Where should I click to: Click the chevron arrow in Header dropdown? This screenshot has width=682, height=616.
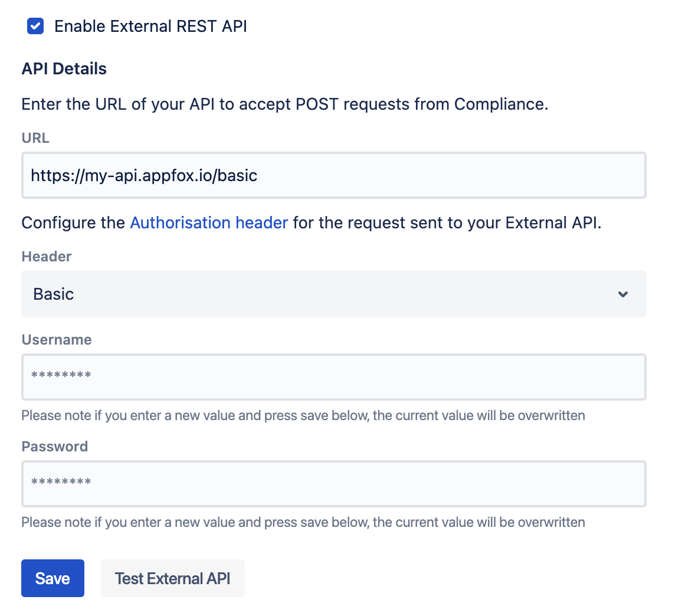[x=623, y=294]
